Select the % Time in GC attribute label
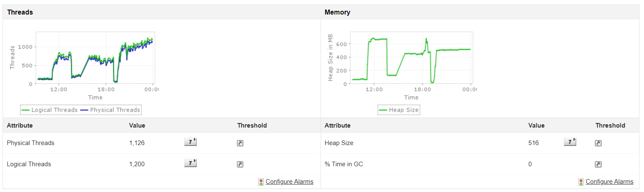 344,164
